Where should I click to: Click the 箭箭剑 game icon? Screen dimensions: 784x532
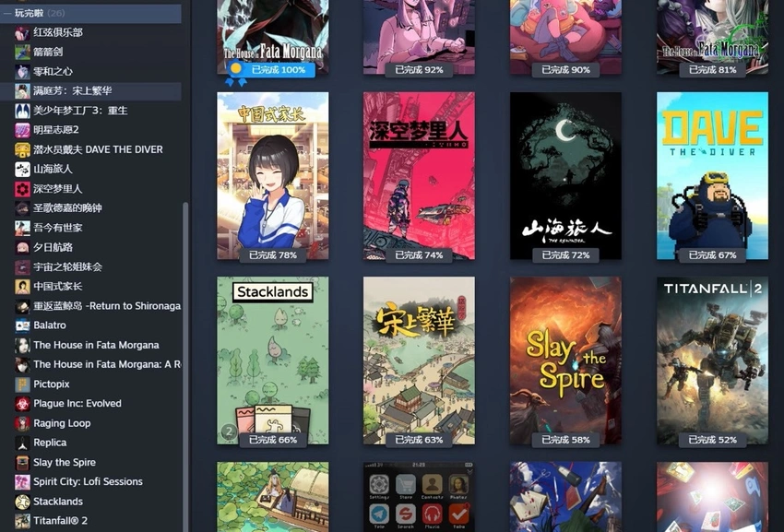pyautogui.click(x=22, y=52)
